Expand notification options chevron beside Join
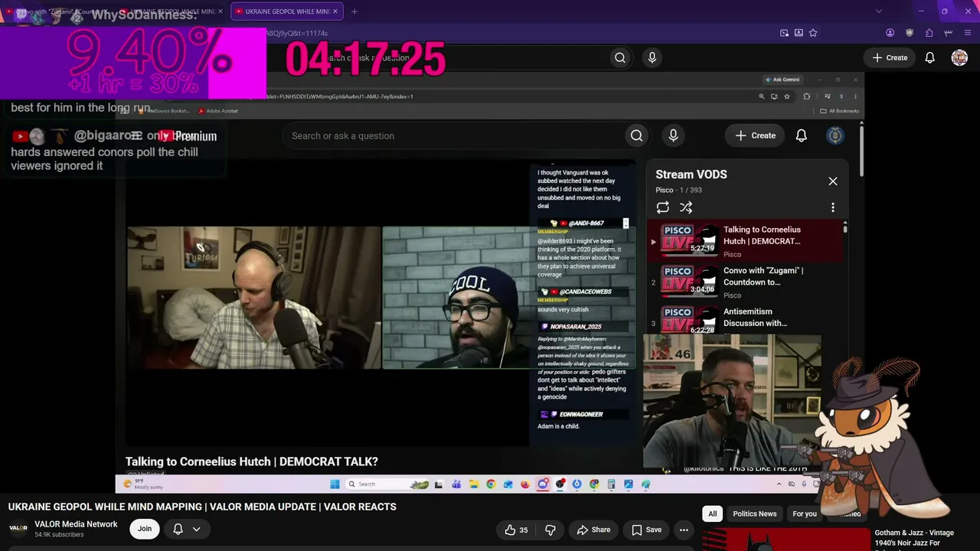The image size is (980, 551). click(x=196, y=529)
